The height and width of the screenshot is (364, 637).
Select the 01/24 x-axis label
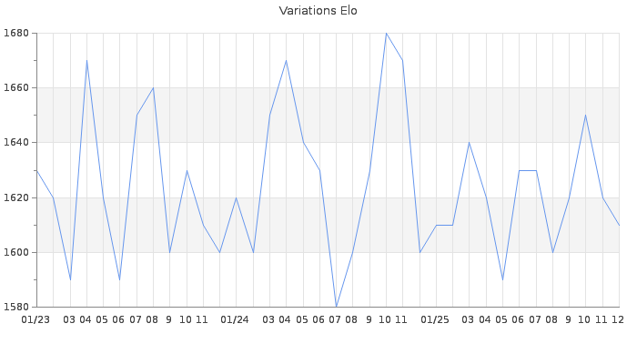235,320
